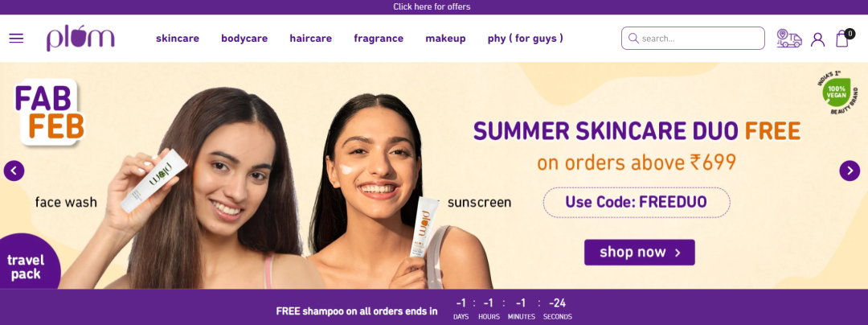Click the search magnifier icon
Viewport: 868px width, 325px height.
633,38
